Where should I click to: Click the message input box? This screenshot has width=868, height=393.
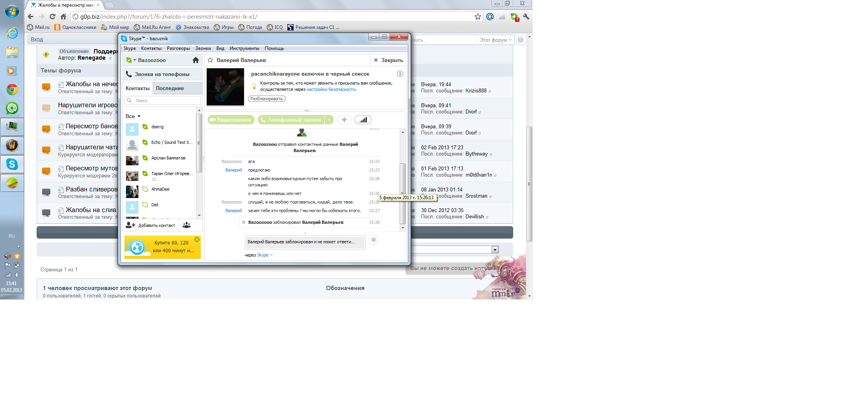(305, 242)
